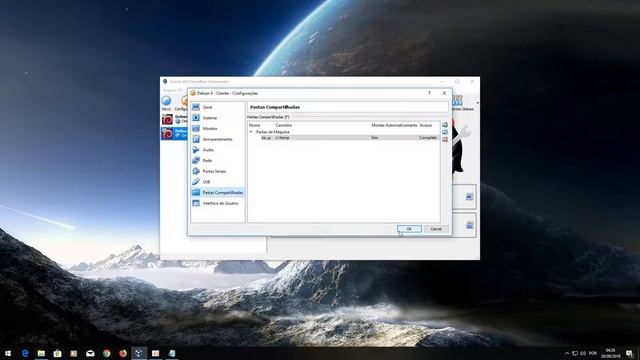Open the Mail app from taskbar

tap(90, 353)
